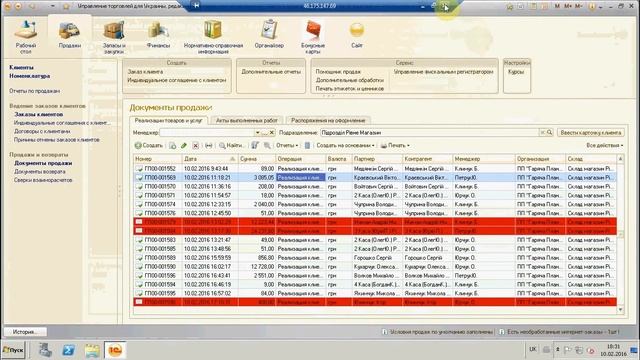Select row ГП00-001552 in the table
The height and width of the screenshot is (360, 640).
375,169
